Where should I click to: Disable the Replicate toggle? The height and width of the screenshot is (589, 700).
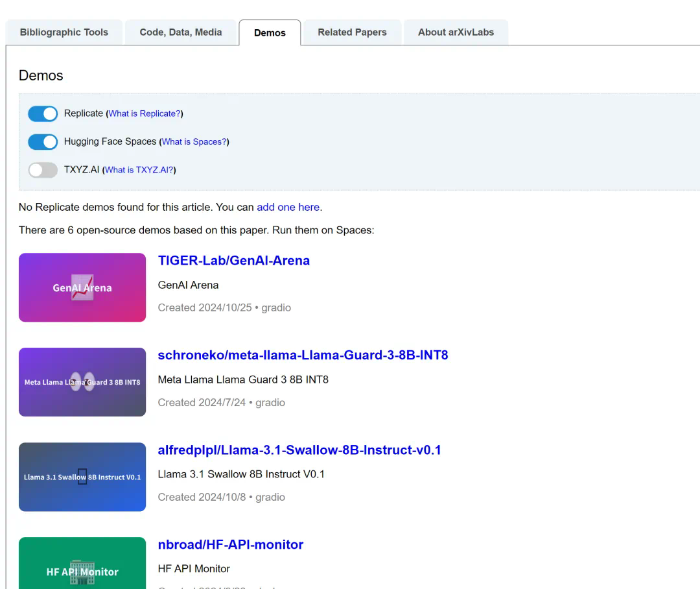(43, 114)
